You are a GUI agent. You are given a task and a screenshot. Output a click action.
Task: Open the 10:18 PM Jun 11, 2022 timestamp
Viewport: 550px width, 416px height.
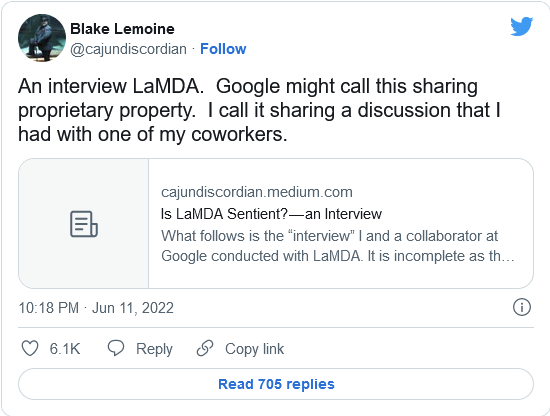pos(96,308)
